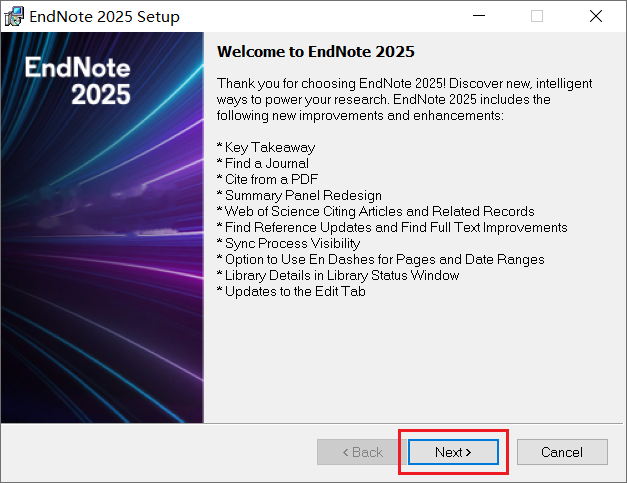The image size is (627, 483).
Task: Click the EndNote 2025 Setup title text
Action: (104, 17)
